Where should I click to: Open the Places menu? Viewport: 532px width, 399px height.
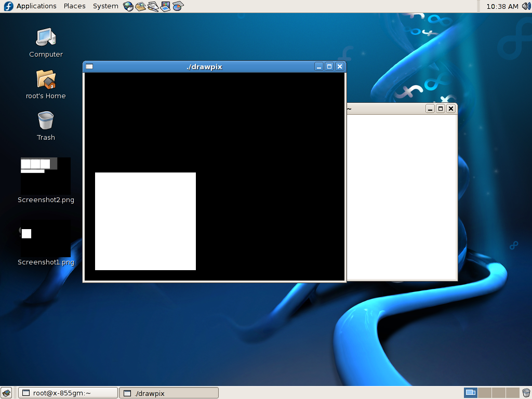[74, 6]
